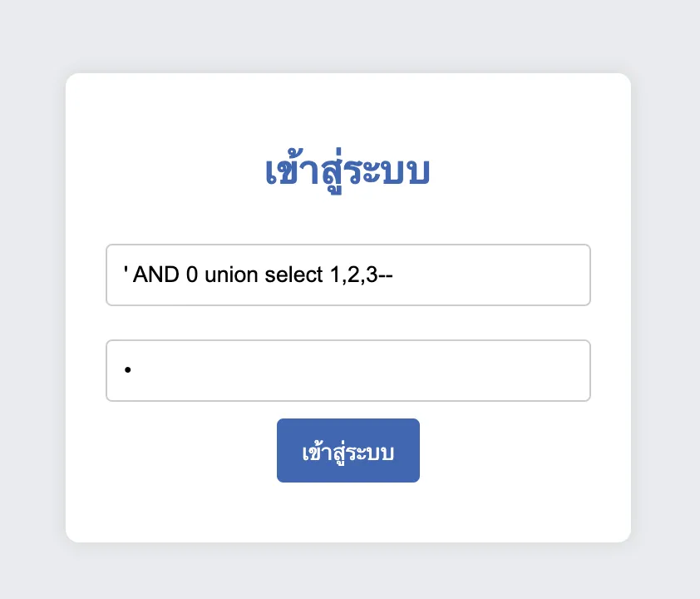700x599 pixels.
Task: Click the username input containing SQL injection text
Action: pyautogui.click(x=348, y=275)
